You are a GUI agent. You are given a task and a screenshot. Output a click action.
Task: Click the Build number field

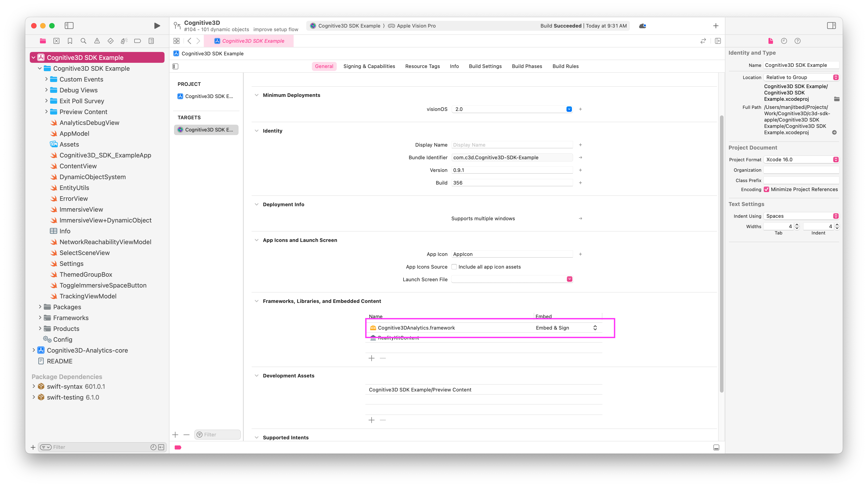point(512,183)
